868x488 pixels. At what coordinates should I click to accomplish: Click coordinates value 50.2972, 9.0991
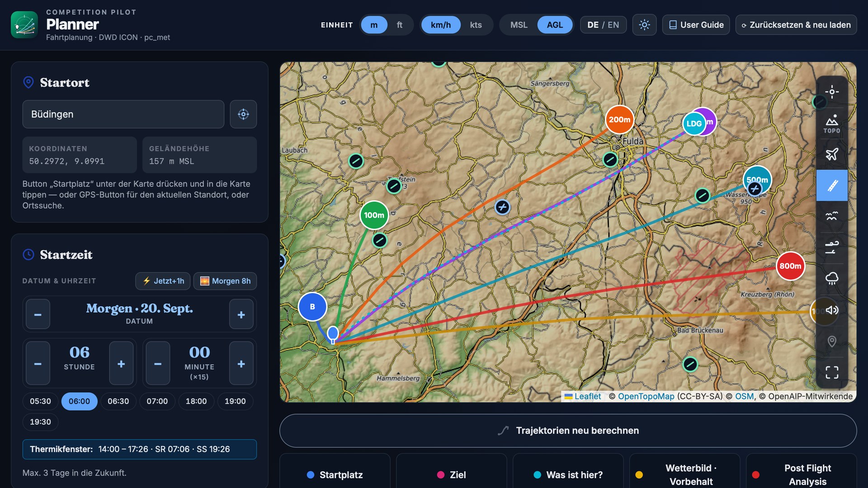[x=67, y=161]
